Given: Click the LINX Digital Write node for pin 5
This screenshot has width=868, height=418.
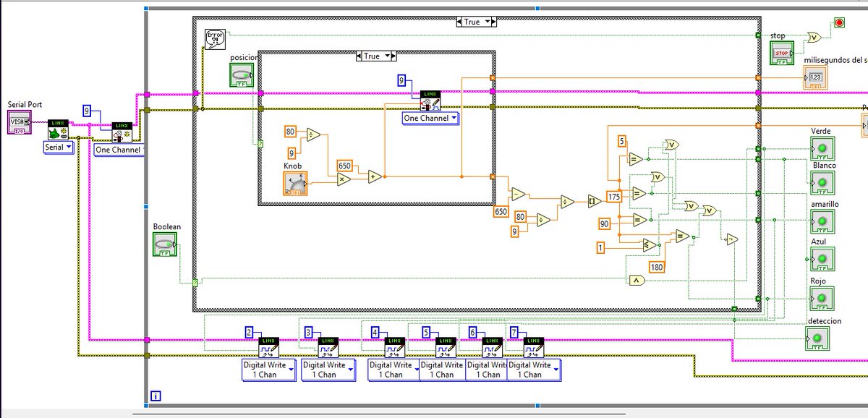Looking at the screenshot, I should click(x=446, y=347).
